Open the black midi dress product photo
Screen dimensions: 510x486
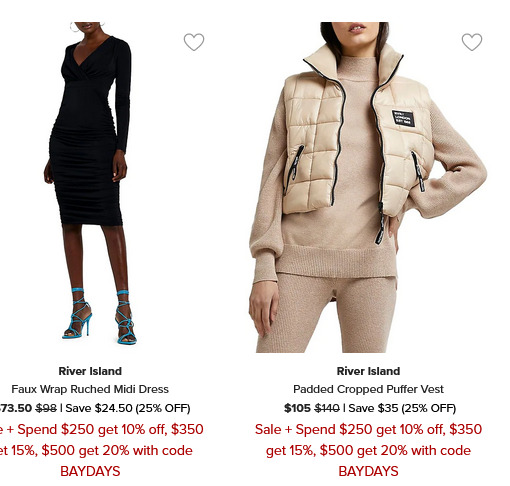tap(91, 183)
